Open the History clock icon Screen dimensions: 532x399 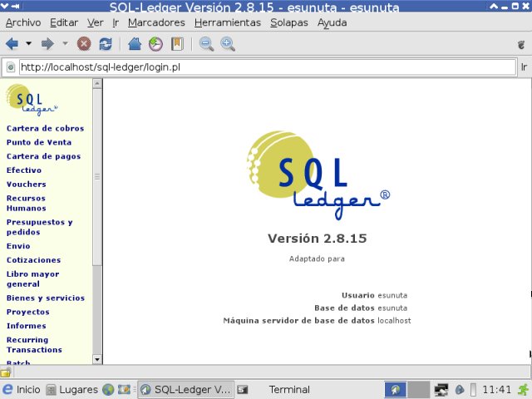coord(155,44)
